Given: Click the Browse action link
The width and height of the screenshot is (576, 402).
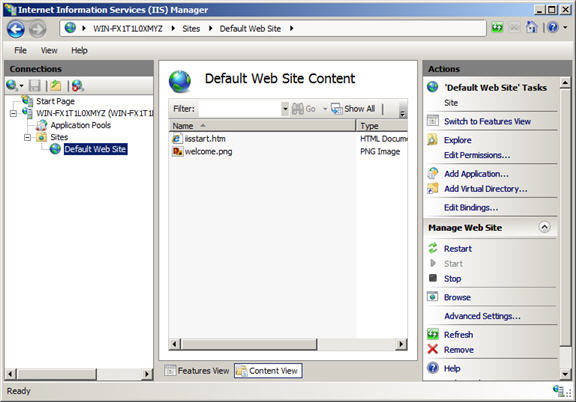Looking at the screenshot, I should [457, 297].
